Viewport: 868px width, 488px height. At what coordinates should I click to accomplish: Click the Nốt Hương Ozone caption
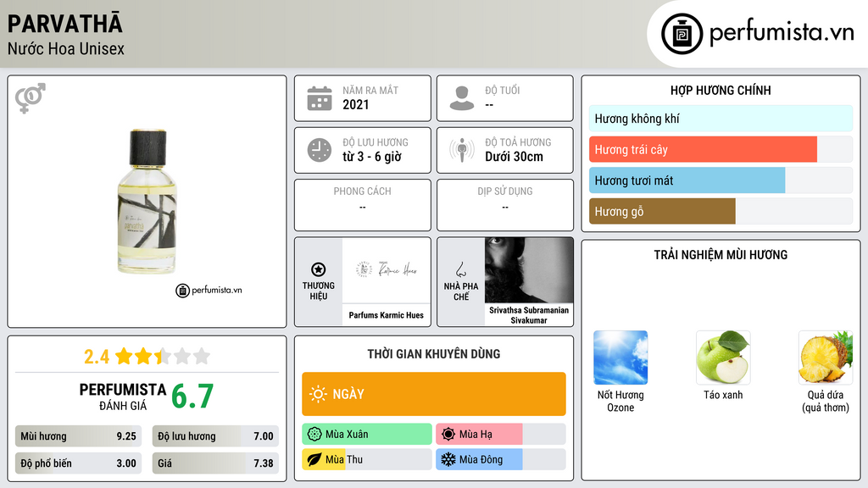click(x=620, y=401)
